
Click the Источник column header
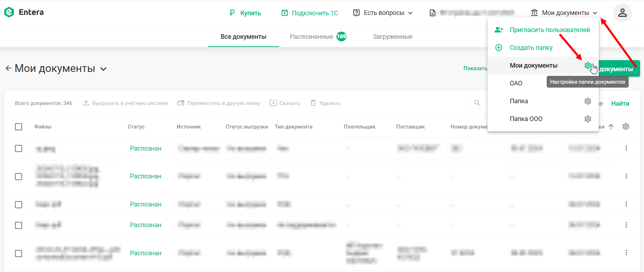189,127
